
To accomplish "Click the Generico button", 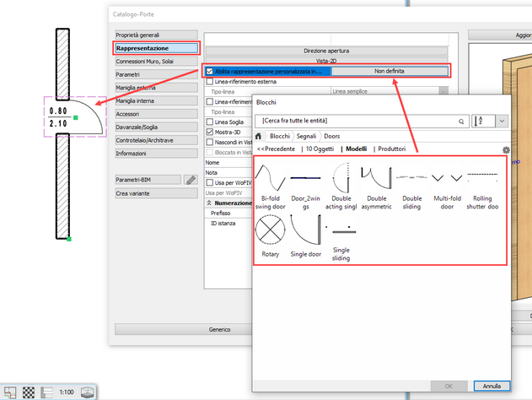I will click(x=183, y=329).
